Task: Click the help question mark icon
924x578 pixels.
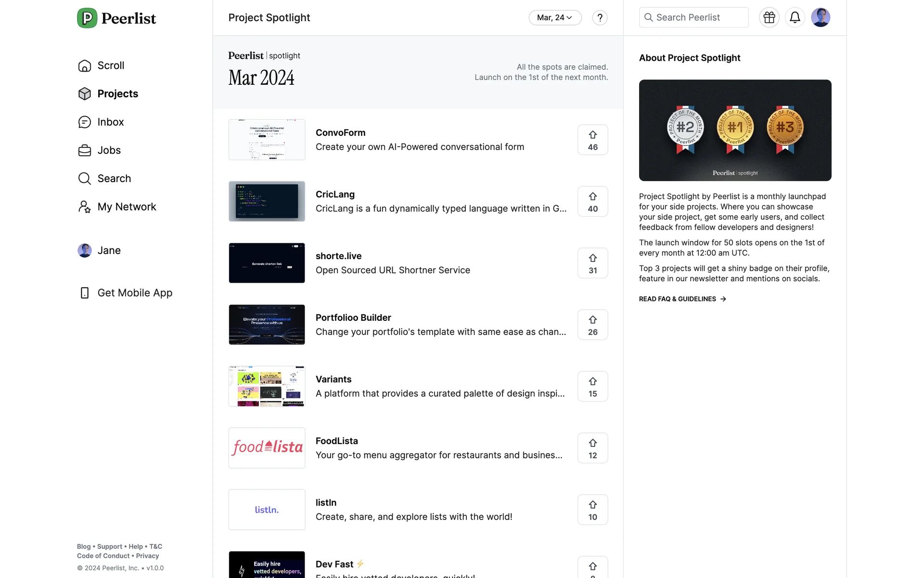Action: click(x=600, y=18)
